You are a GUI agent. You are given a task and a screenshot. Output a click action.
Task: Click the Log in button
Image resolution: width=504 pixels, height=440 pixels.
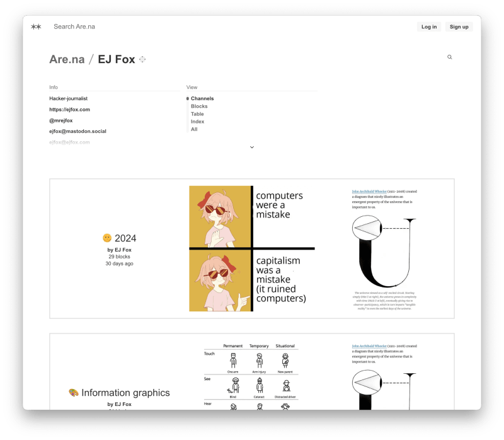coord(429,26)
